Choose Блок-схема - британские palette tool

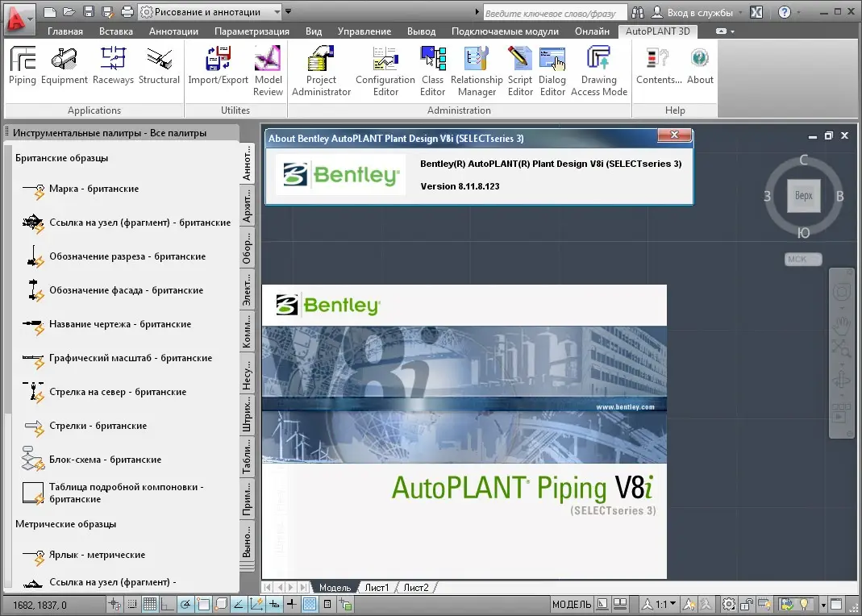pos(93,460)
